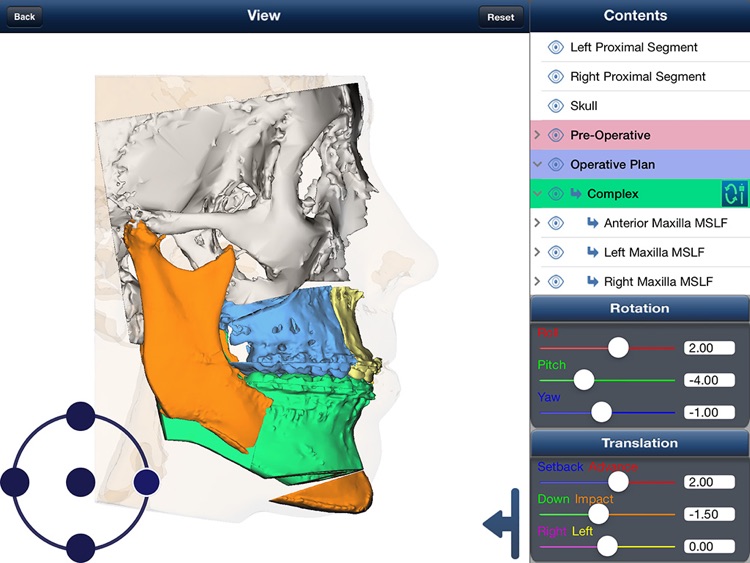Expand Left Maxilla MSLF chevron
This screenshot has height=563, width=750.
click(x=537, y=252)
